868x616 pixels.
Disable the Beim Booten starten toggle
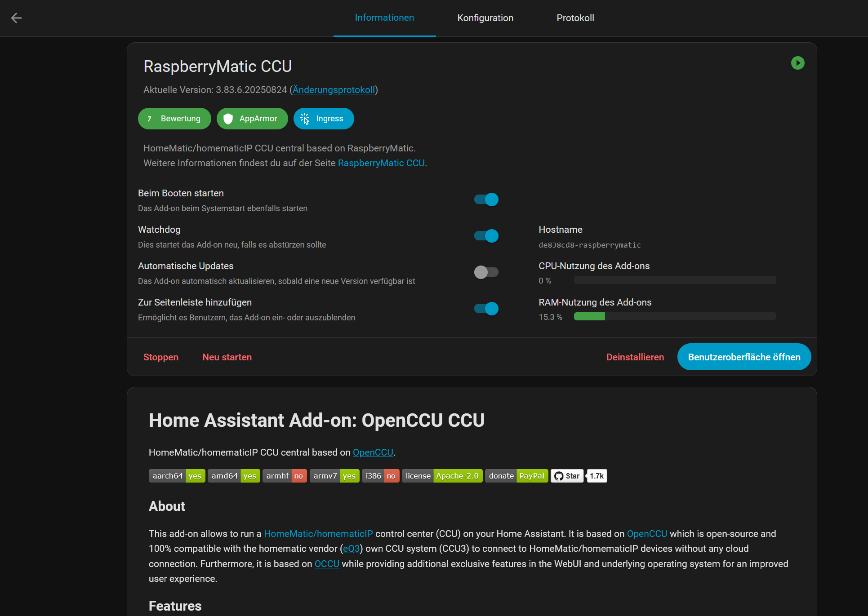pos(486,199)
